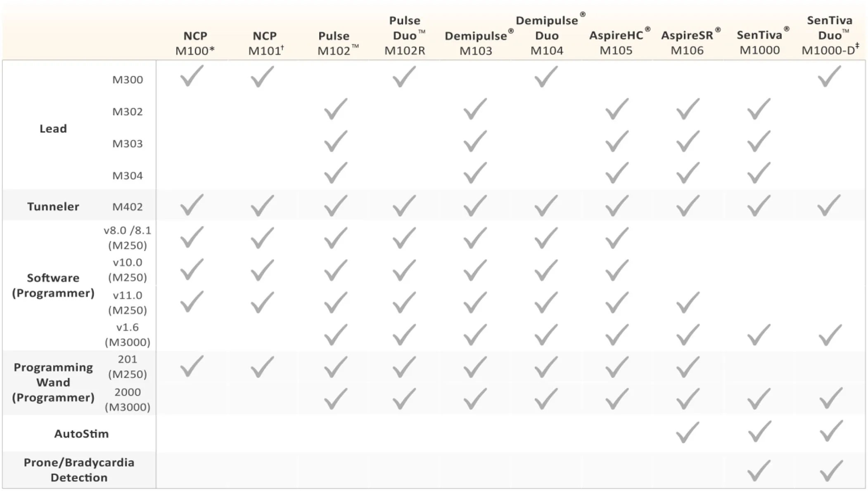Image resolution: width=868 pixels, height=491 pixels.
Task: Click the M304 lead checkmark under AspireHC M105
Action: click(617, 173)
